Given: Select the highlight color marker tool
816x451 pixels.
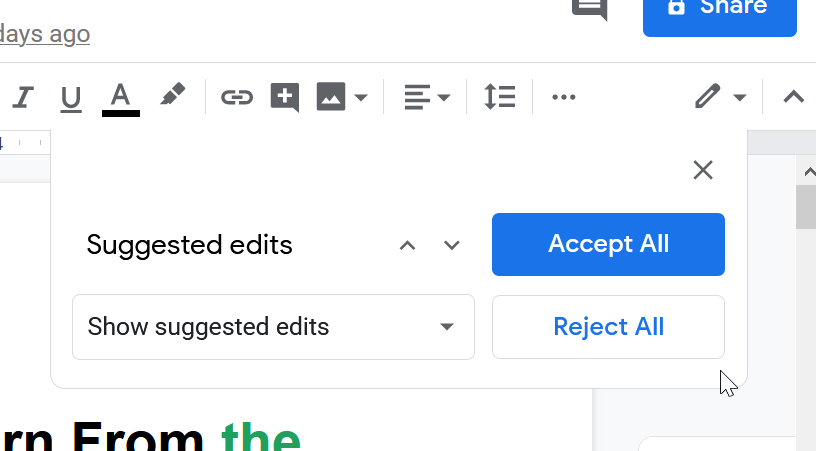Looking at the screenshot, I should tap(172, 96).
